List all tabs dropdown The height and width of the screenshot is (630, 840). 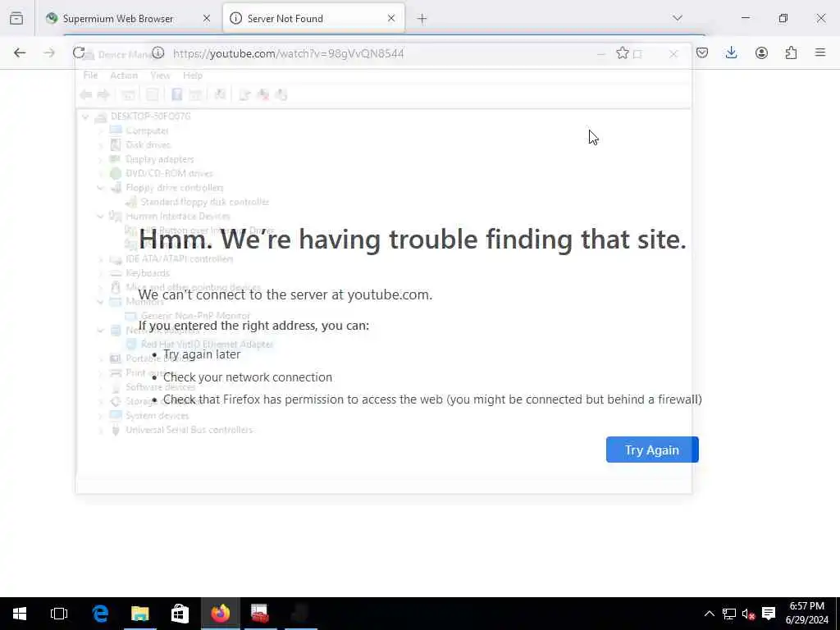pos(678,18)
